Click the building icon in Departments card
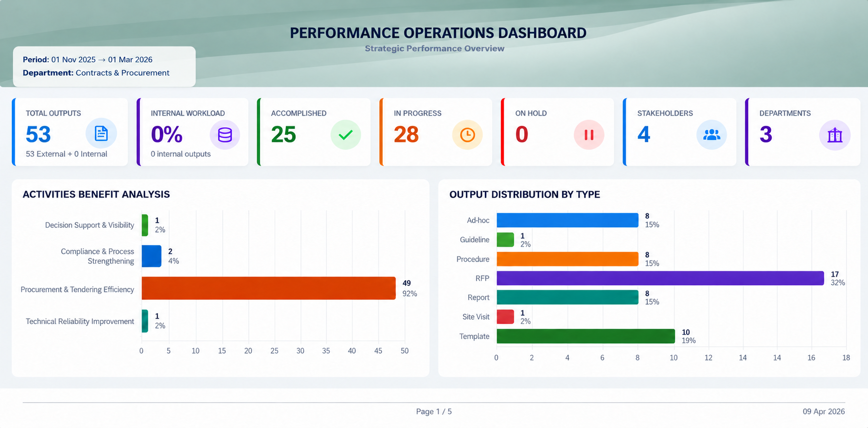 (x=835, y=135)
